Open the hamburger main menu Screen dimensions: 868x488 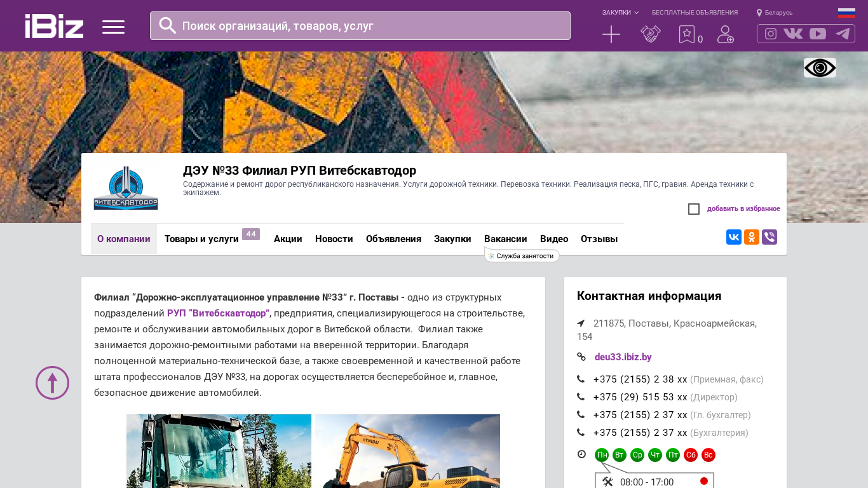click(x=113, y=27)
